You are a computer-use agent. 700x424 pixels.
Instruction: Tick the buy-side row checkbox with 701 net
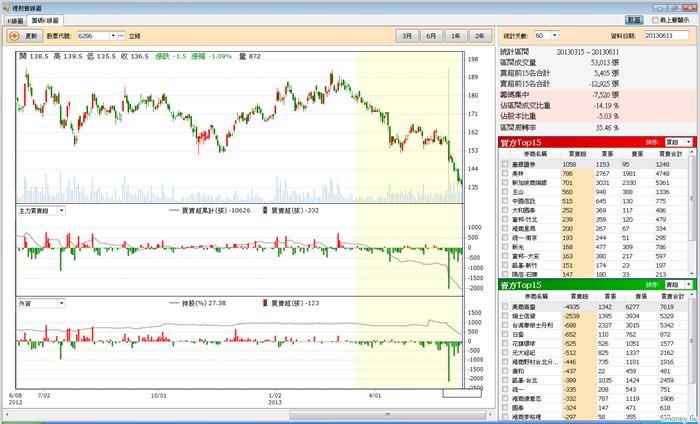pyautogui.click(x=505, y=183)
